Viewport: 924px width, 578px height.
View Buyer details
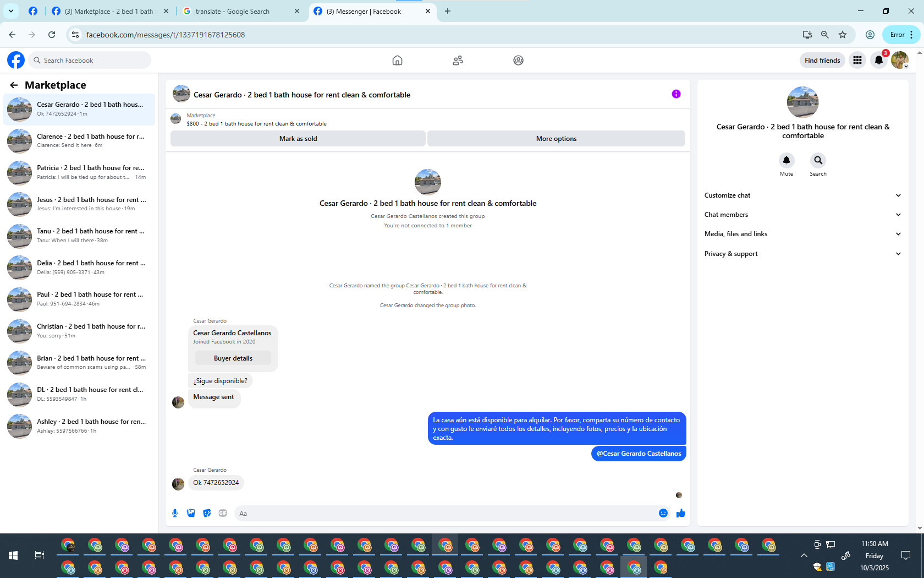[x=233, y=358]
